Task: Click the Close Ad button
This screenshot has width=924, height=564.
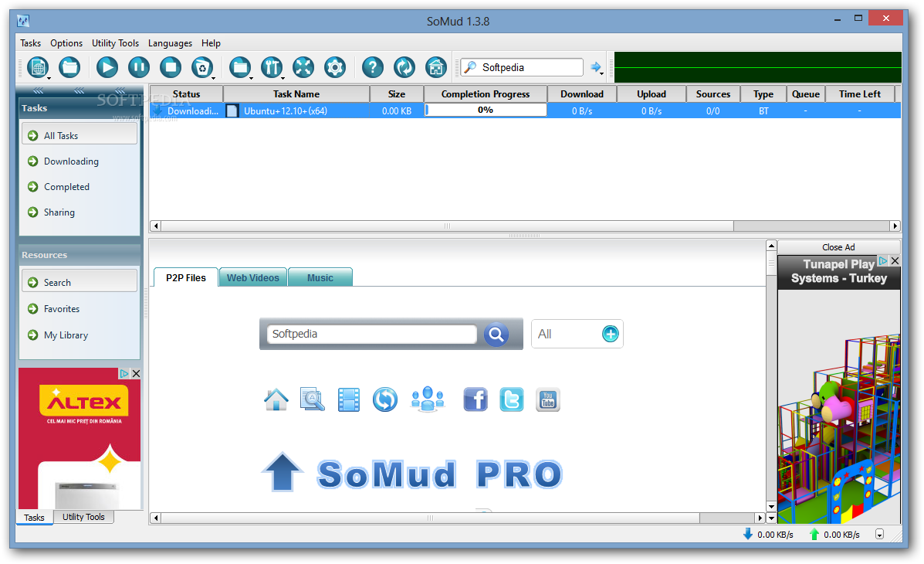Action: click(x=838, y=247)
